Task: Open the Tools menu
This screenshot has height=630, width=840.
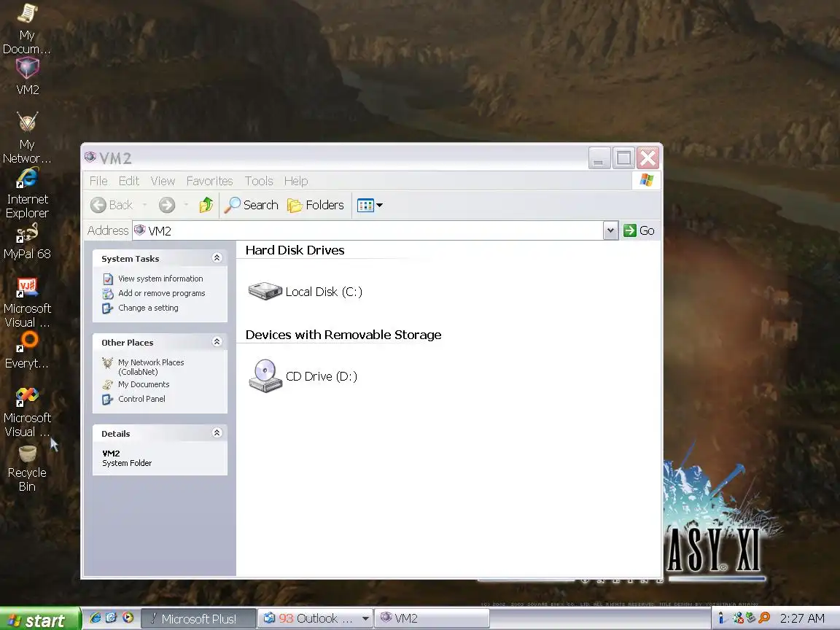Action: pos(259,181)
